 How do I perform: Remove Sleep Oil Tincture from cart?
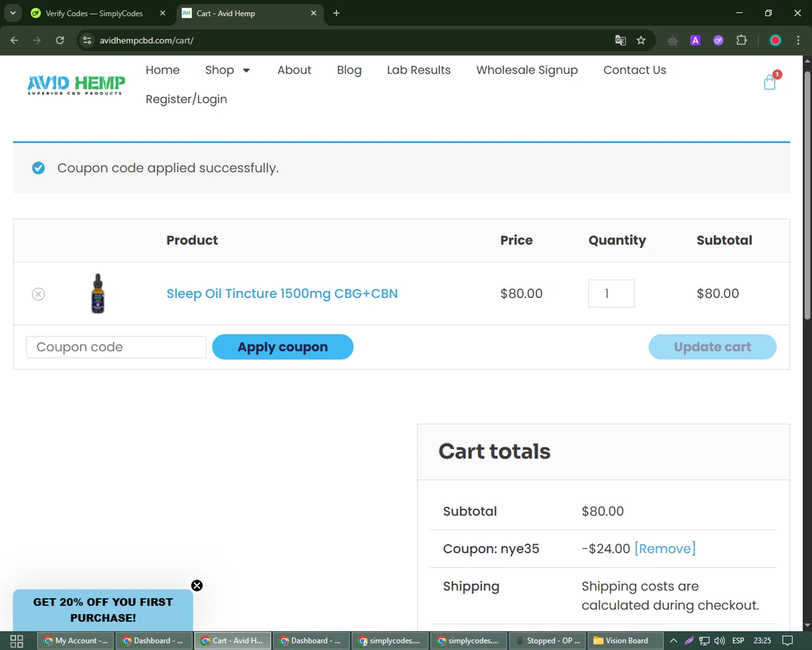38,294
